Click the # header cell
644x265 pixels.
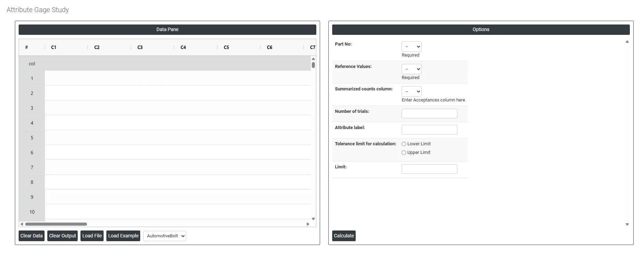(x=32, y=47)
